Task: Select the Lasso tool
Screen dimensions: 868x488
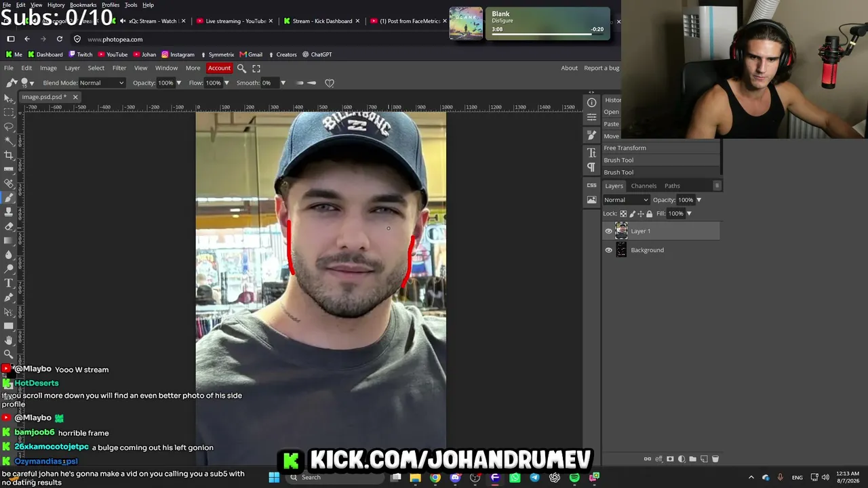Action: click(x=9, y=127)
